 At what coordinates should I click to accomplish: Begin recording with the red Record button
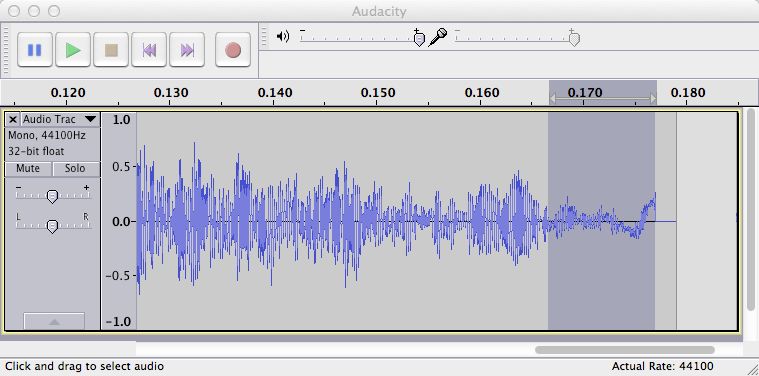tap(233, 50)
